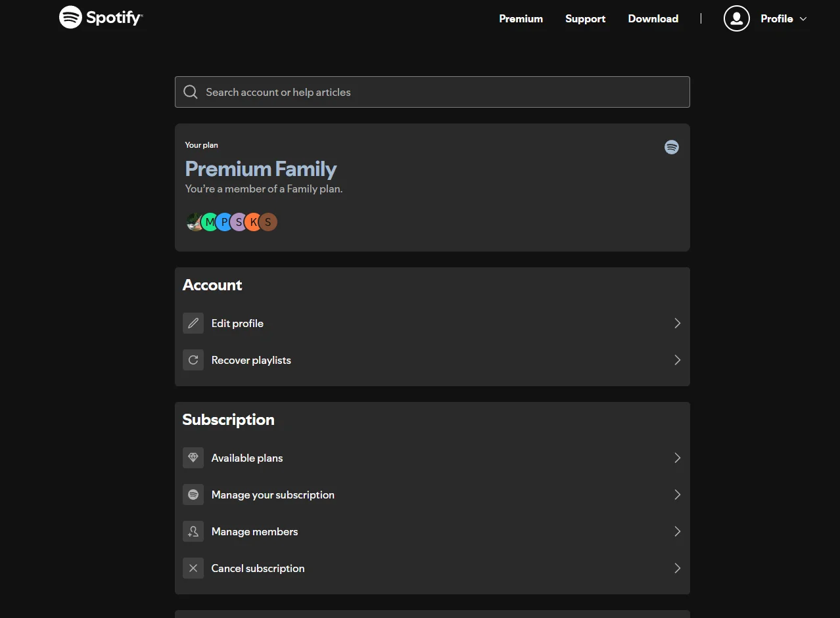The width and height of the screenshot is (840, 618).
Task: Click the Account section heading
Action: click(x=212, y=285)
